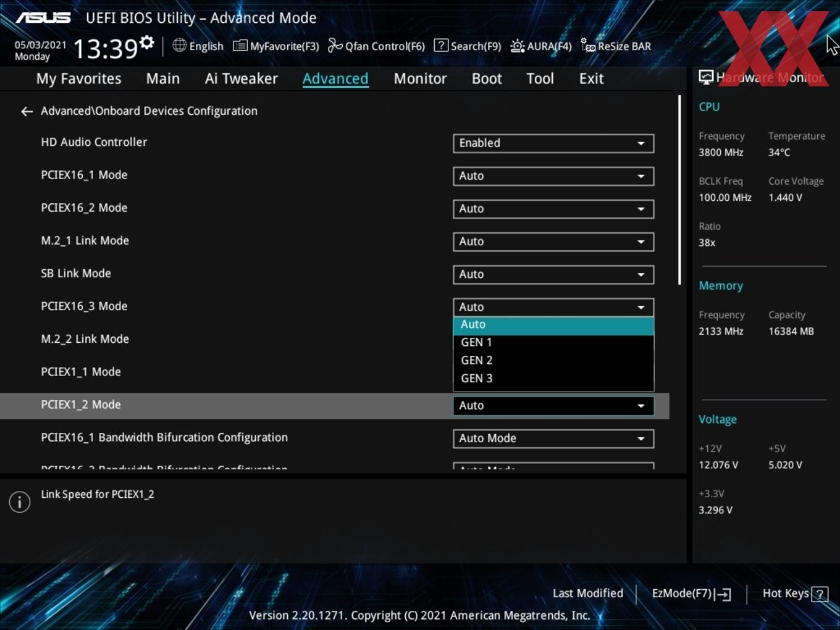Collapse the open PCIEX16_3 Mode dropdown
Screen dimensions: 840x630
click(553, 307)
